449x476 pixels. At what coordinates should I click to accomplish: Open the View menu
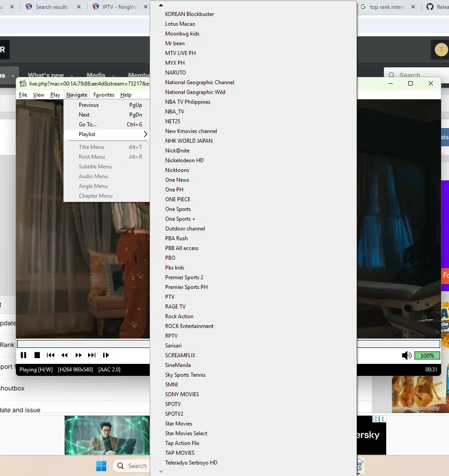coord(39,95)
